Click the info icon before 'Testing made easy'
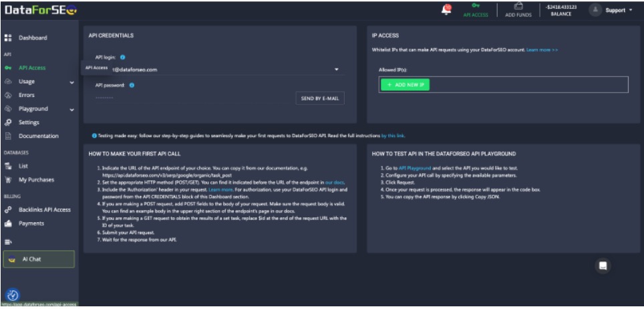 point(94,136)
